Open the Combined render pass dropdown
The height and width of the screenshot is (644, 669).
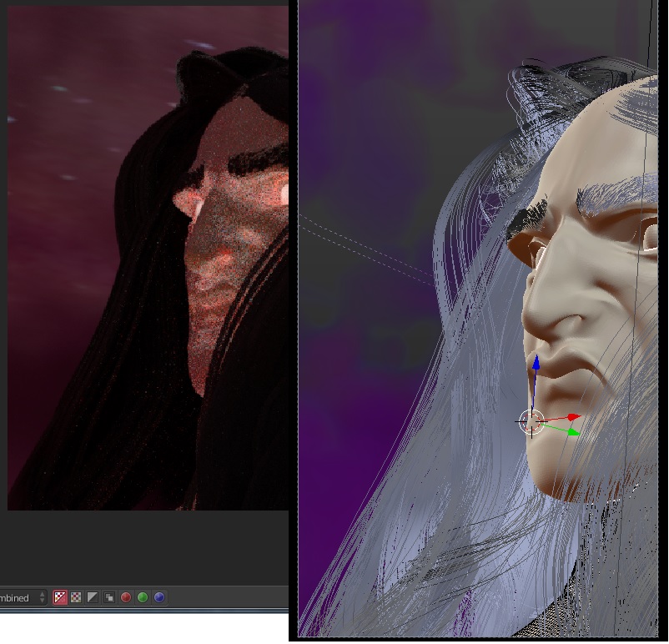(23, 597)
